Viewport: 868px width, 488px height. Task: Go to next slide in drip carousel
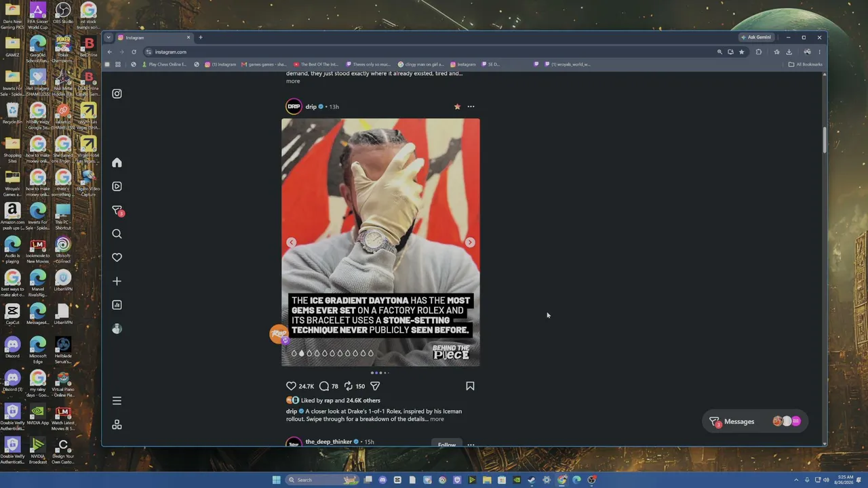click(x=470, y=243)
